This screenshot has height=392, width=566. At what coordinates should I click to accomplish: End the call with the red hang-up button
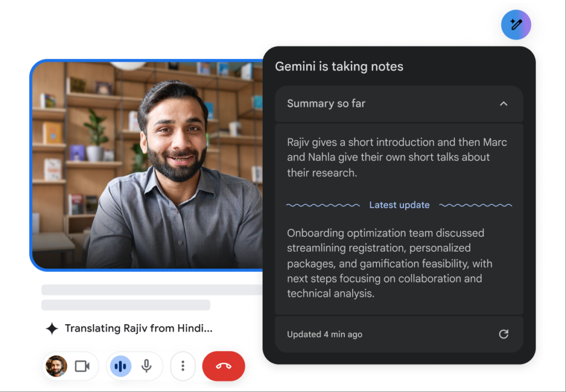[223, 366]
